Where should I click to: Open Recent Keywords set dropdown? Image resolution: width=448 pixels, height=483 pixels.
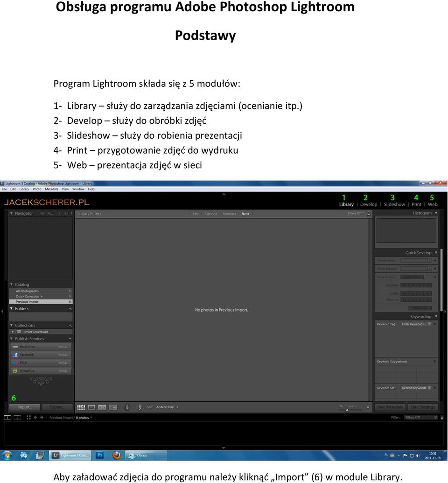pos(416,388)
